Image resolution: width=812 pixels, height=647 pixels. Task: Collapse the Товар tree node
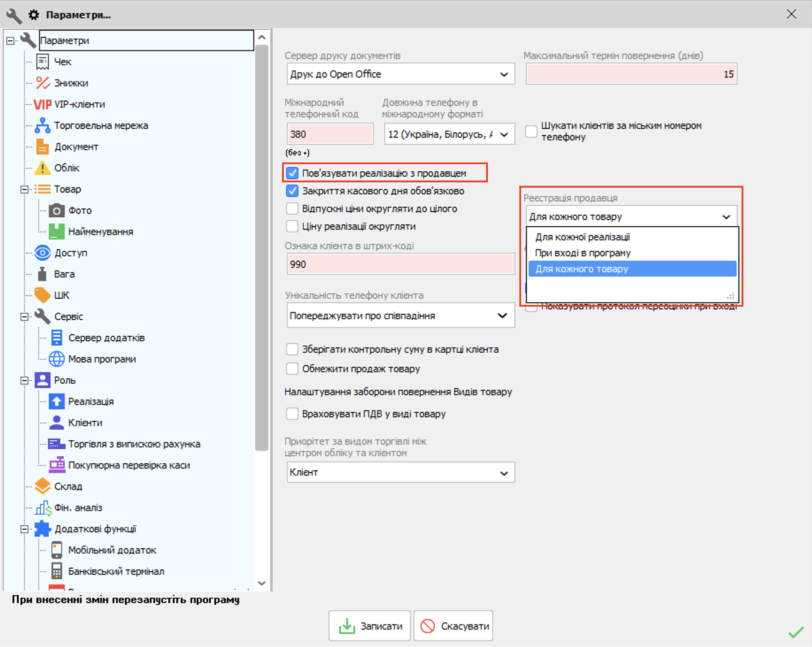pos(24,189)
